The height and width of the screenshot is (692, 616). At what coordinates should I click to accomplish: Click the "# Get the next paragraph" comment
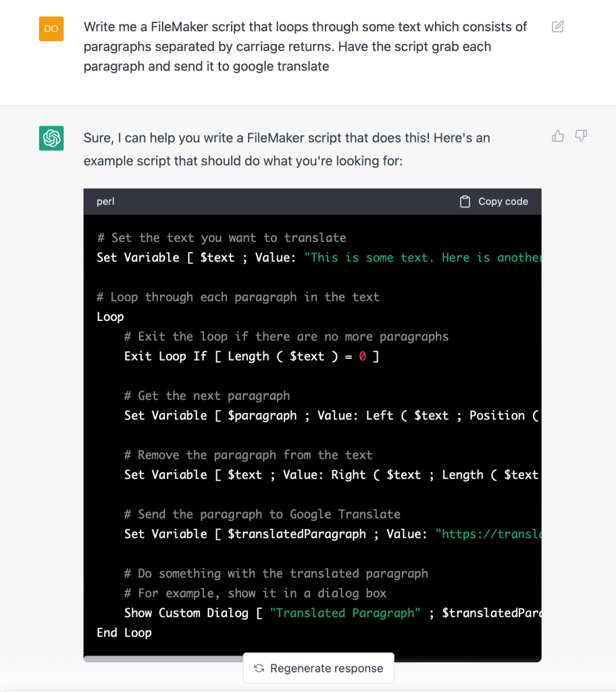coord(207,395)
